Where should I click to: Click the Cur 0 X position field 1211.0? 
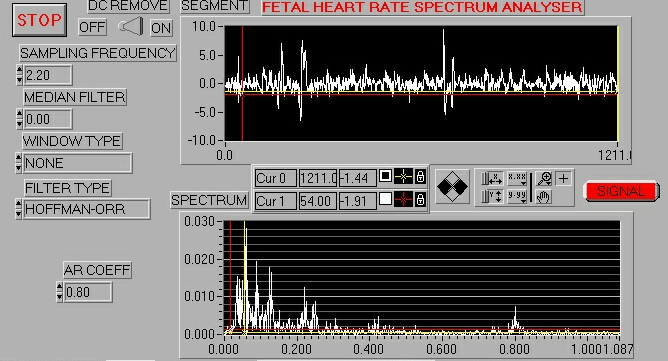[318, 178]
